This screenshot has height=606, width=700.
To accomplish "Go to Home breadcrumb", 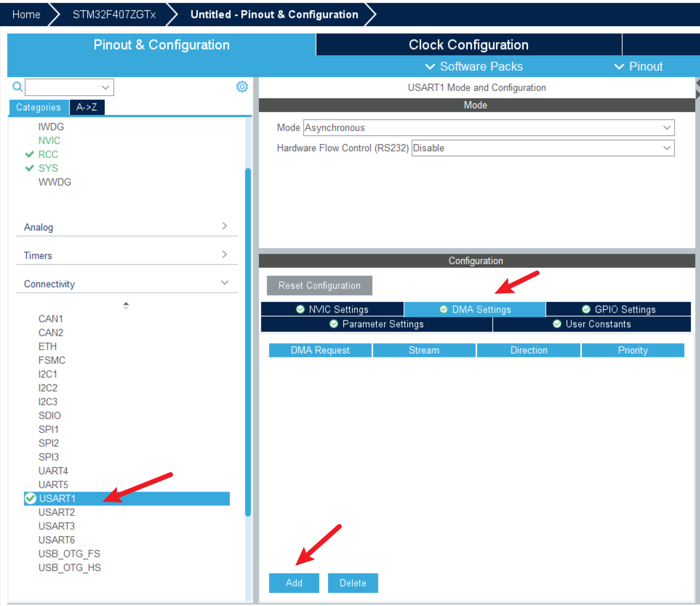I will 26,15.
